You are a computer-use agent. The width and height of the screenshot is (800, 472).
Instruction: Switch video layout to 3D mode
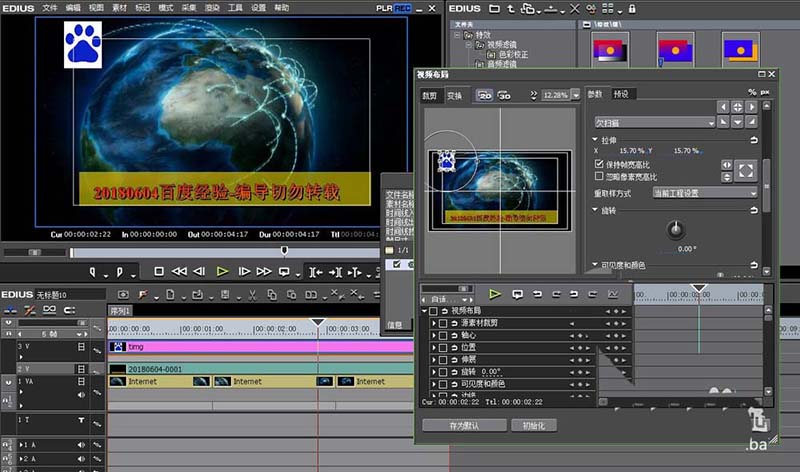tap(504, 95)
